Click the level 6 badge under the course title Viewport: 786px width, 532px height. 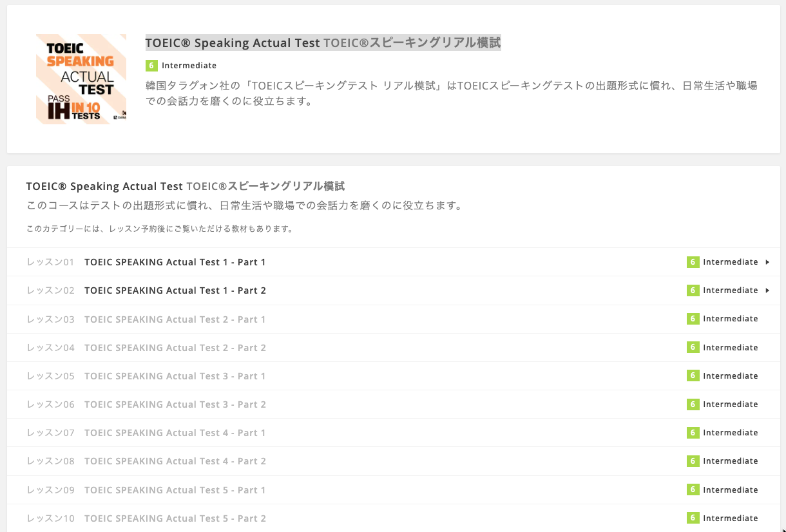pyautogui.click(x=151, y=66)
